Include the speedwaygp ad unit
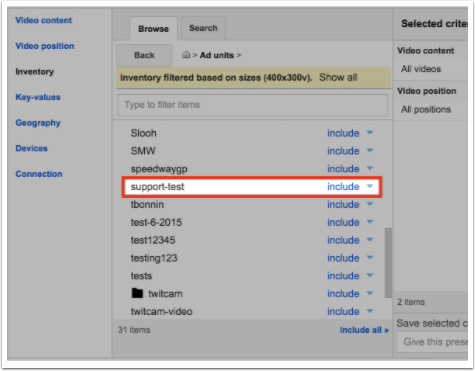This screenshot has height=371, width=475. click(x=343, y=169)
